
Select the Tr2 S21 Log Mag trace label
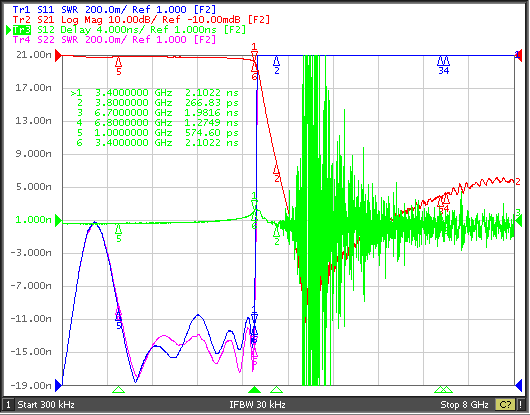point(141,20)
